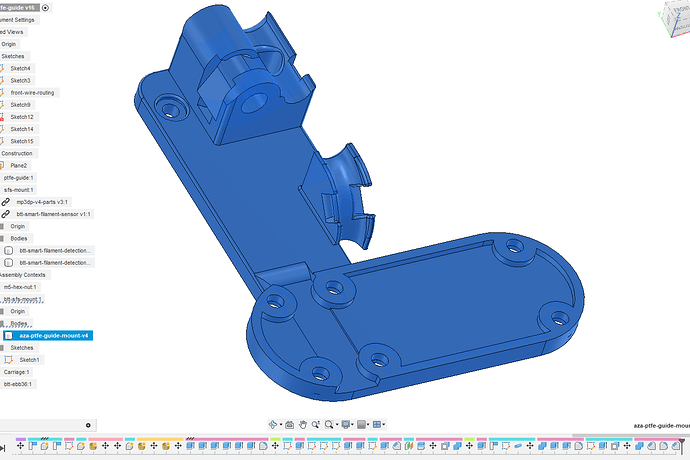Click the chain link icon beside mp3dp-v4-parts v3:1
The image size is (690, 460).
5,202
